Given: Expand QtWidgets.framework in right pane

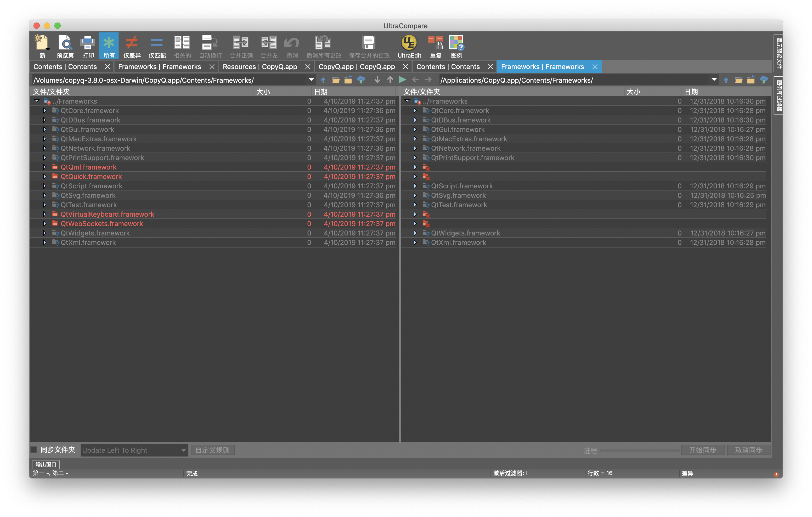Looking at the screenshot, I should click(415, 233).
